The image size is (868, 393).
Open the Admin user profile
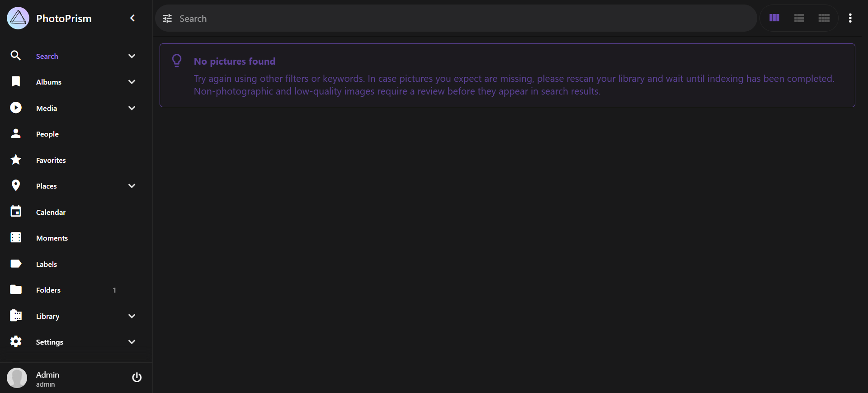tap(47, 379)
